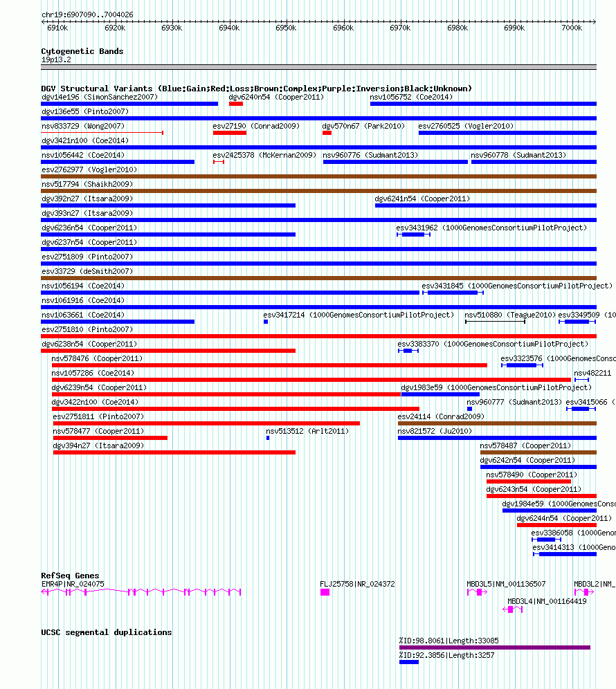The width and height of the screenshot is (616, 689).
Task: Select dgv6243n54 (Cooper2011) label
Action: [x=534, y=488]
